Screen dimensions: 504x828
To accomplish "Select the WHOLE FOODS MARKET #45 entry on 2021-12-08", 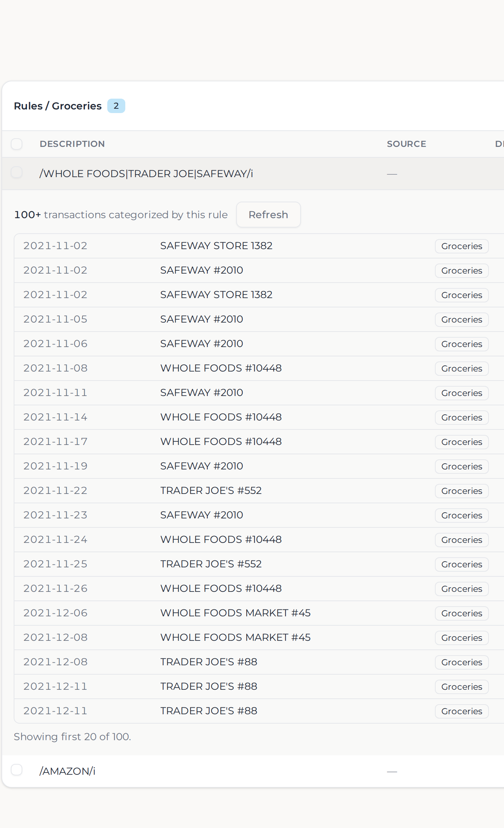I will click(x=235, y=637).
